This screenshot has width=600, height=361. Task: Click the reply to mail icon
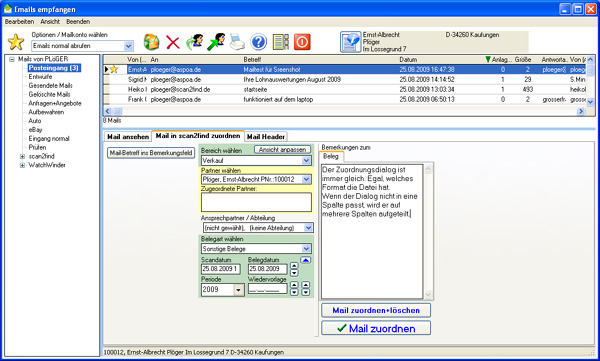coord(195,42)
